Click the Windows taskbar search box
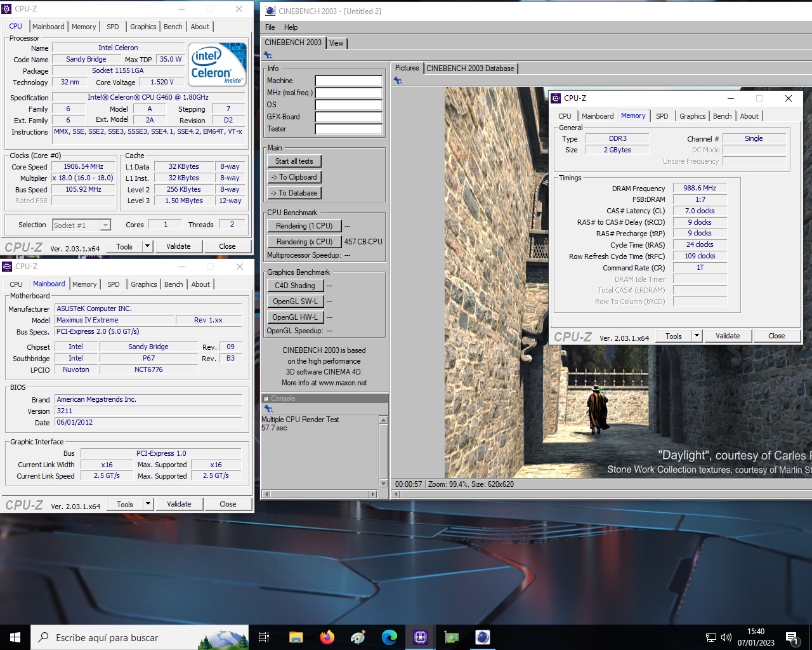The image size is (812, 650). (140, 637)
